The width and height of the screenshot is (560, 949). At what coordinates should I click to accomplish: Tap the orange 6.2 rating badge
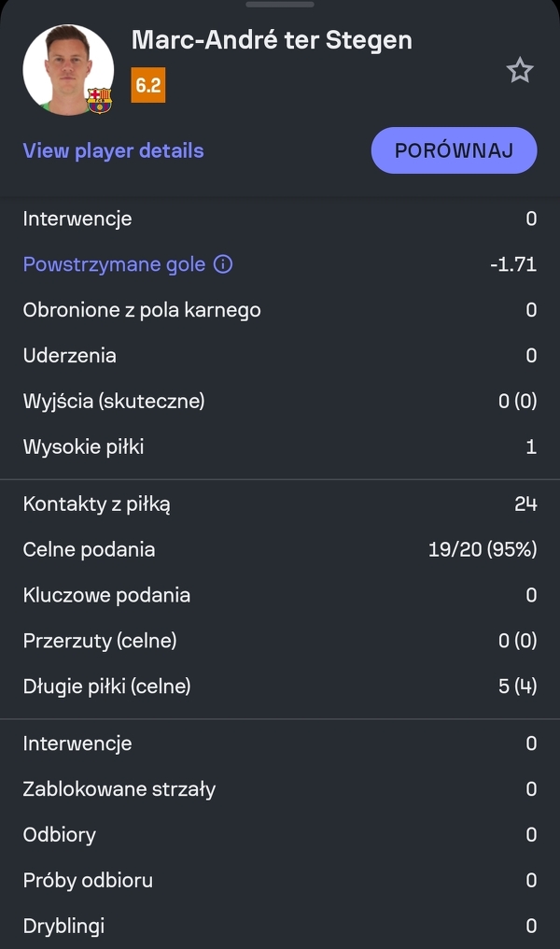point(148,86)
